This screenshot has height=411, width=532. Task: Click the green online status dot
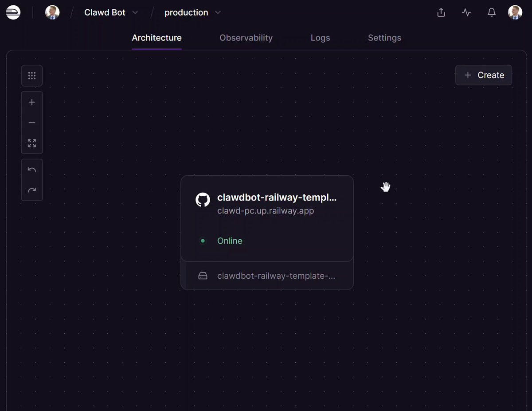203,241
